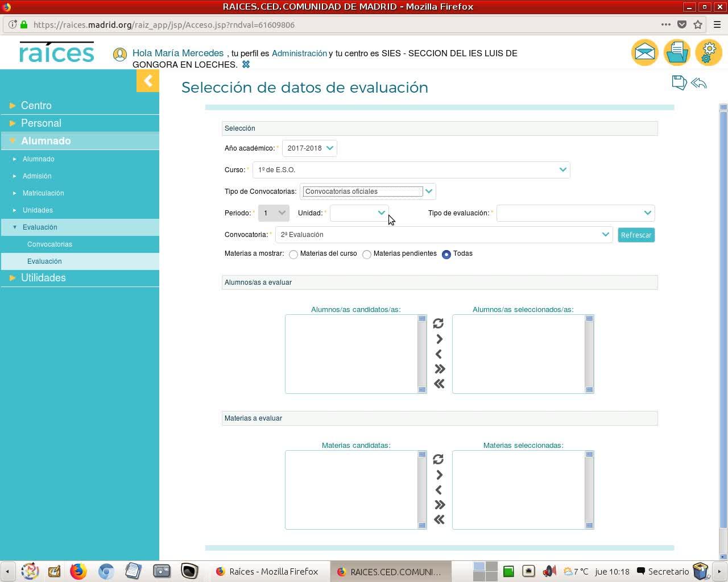The height and width of the screenshot is (582, 728).
Task: Remove all selected materias with double-left arrow
Action: [439, 519]
